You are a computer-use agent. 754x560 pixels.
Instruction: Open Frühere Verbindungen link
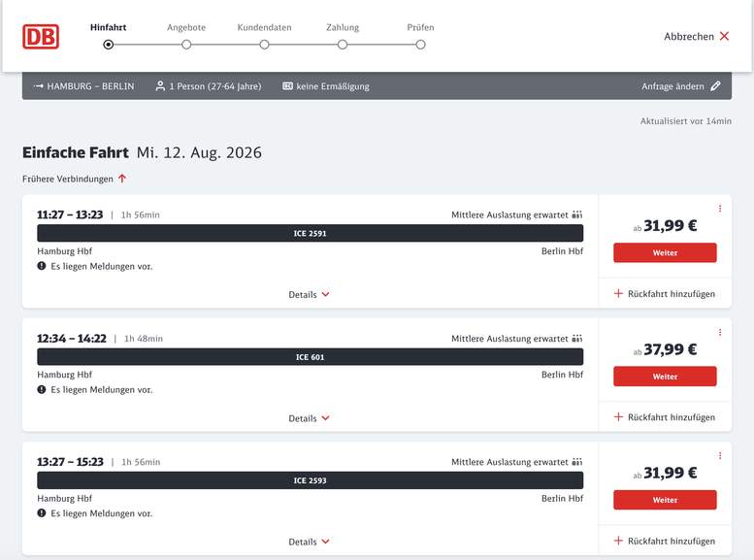point(74,179)
